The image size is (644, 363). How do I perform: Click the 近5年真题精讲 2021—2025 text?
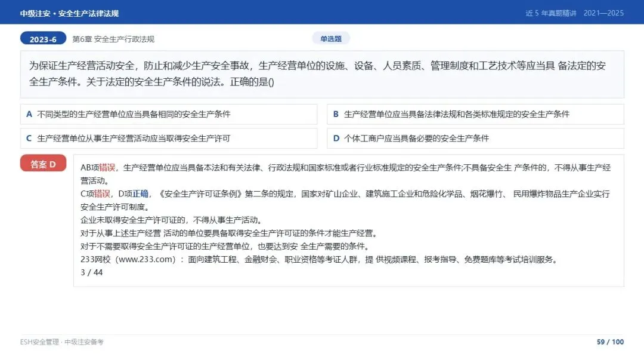[x=574, y=13]
